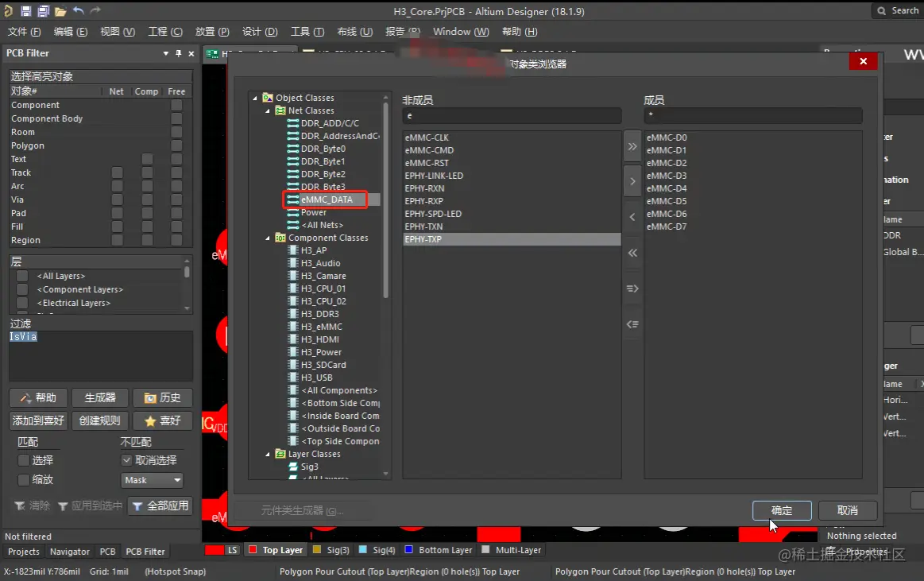Click the 全部应用 button
This screenshot has height=581, width=924.
[x=160, y=505]
